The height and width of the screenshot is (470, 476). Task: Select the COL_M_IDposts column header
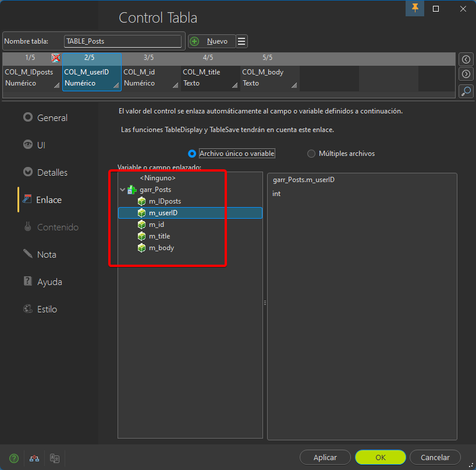32,72
